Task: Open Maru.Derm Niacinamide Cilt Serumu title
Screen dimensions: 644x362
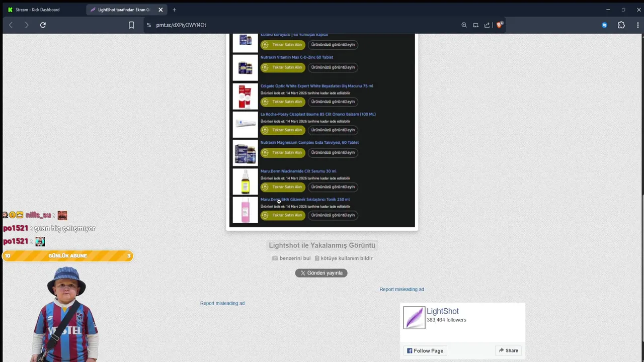Action: tap(298, 171)
